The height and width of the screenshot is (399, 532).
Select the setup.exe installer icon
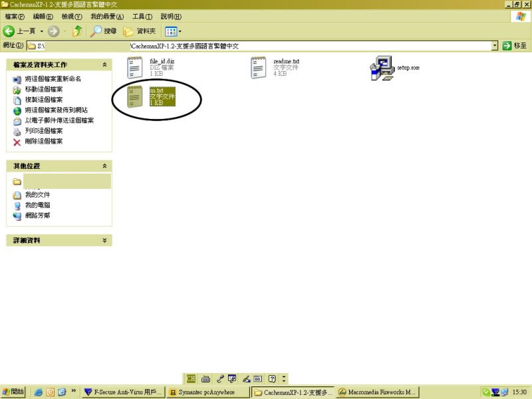382,68
